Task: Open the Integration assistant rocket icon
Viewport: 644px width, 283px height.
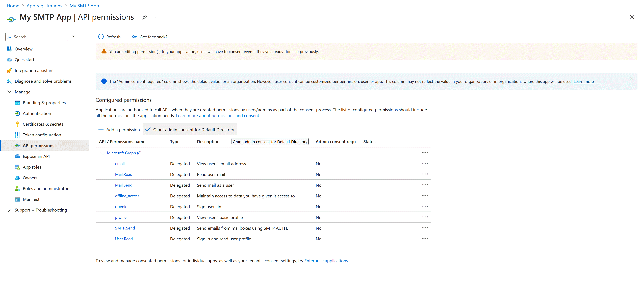Action: click(9, 70)
